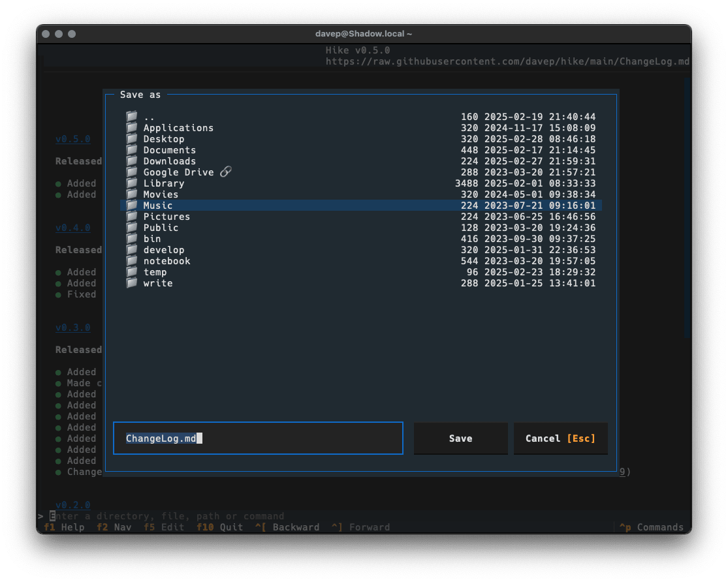Screen dimensions: 728x582
Task: Click the notebook folder icon
Action: [132, 261]
